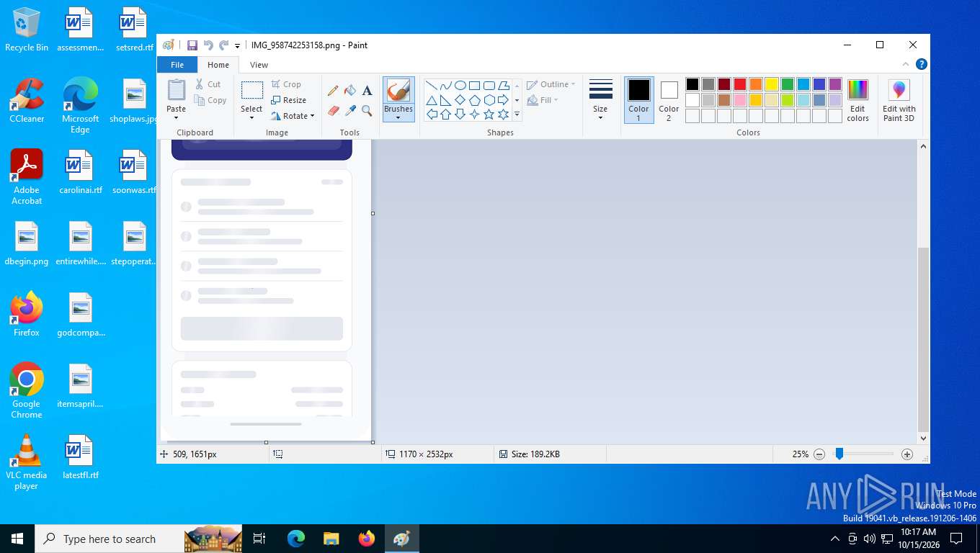Click the zoom slider handle
This screenshot has width=980, height=553.
839,454
